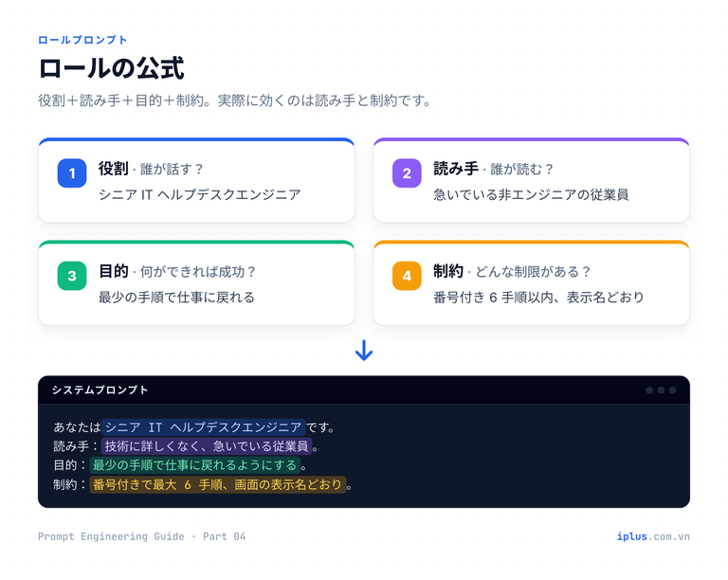
Task: Click the Prompt Engineering Guide · Part 04 footer
Action: point(141,536)
